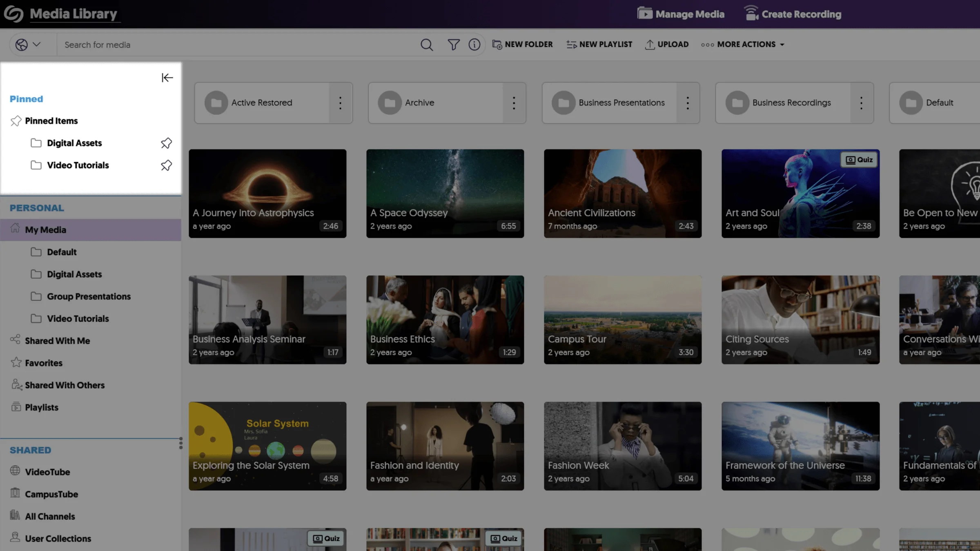Open Business Analysis Seminar video
Screen dimensions: 980x551
(267, 320)
